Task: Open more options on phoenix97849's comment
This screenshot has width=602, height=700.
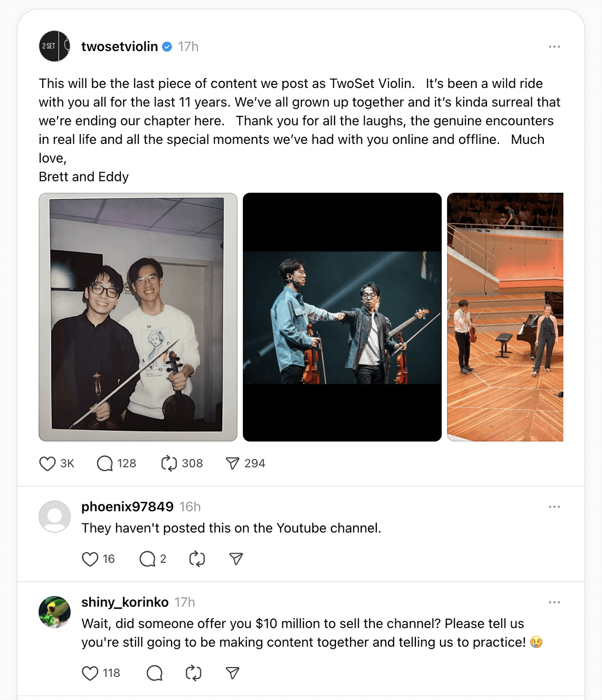Action: pyautogui.click(x=554, y=507)
